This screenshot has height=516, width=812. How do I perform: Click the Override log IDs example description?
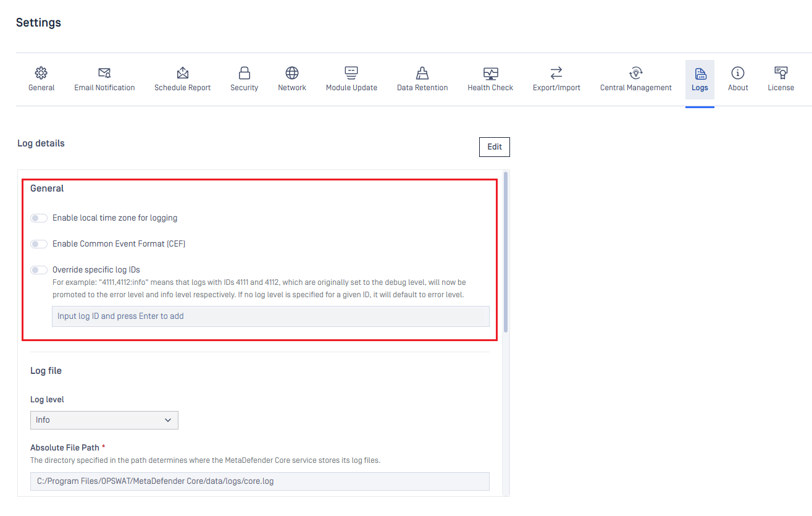(x=259, y=289)
